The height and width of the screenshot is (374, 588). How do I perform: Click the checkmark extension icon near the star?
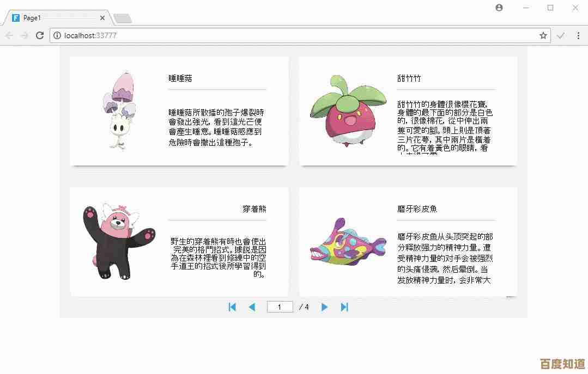coord(561,35)
